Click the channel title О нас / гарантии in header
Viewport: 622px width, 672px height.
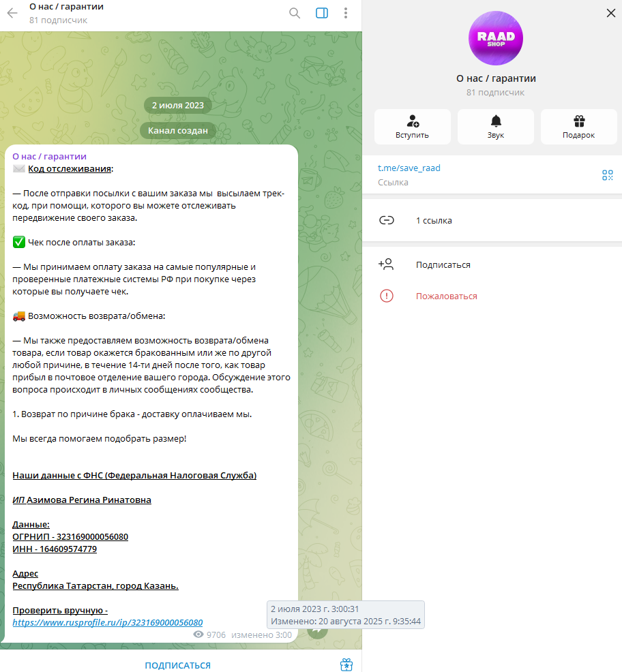[x=66, y=7]
